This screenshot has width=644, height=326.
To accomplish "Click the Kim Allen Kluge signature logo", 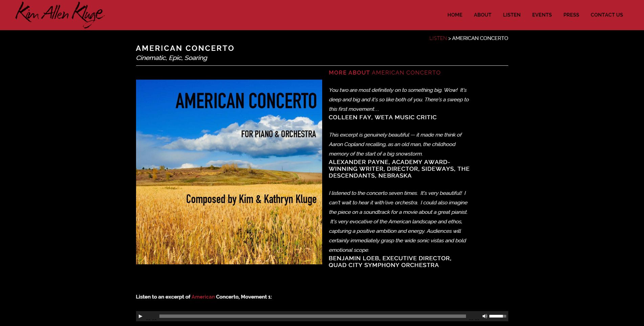I will pos(60,15).
